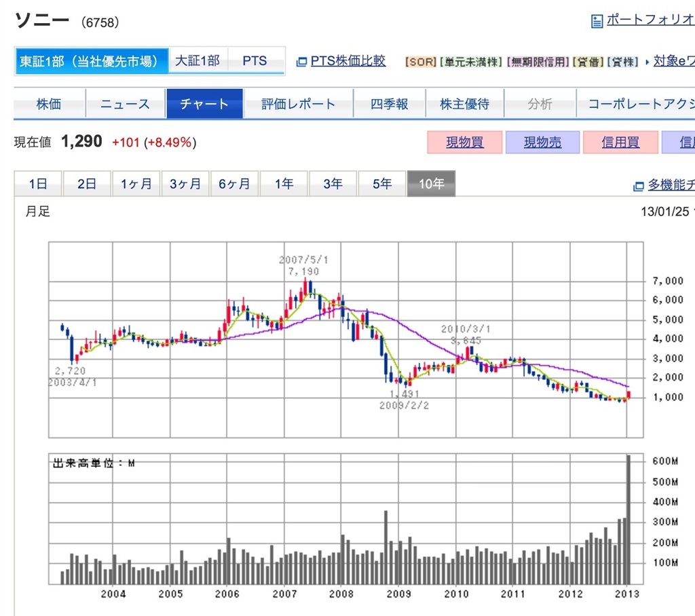Viewport: 695px width, 616px height.
Task: Click the PTS株価比較 popup window icon
Action: 301,62
